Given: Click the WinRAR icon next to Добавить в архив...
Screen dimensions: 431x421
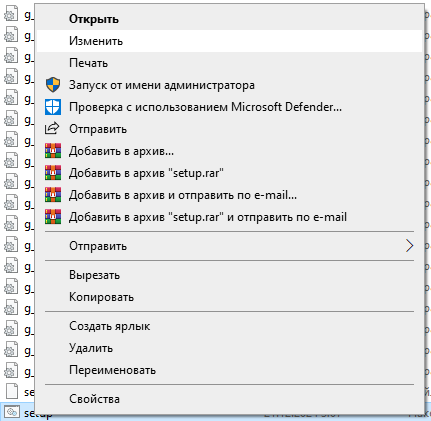Looking at the screenshot, I should [x=53, y=151].
